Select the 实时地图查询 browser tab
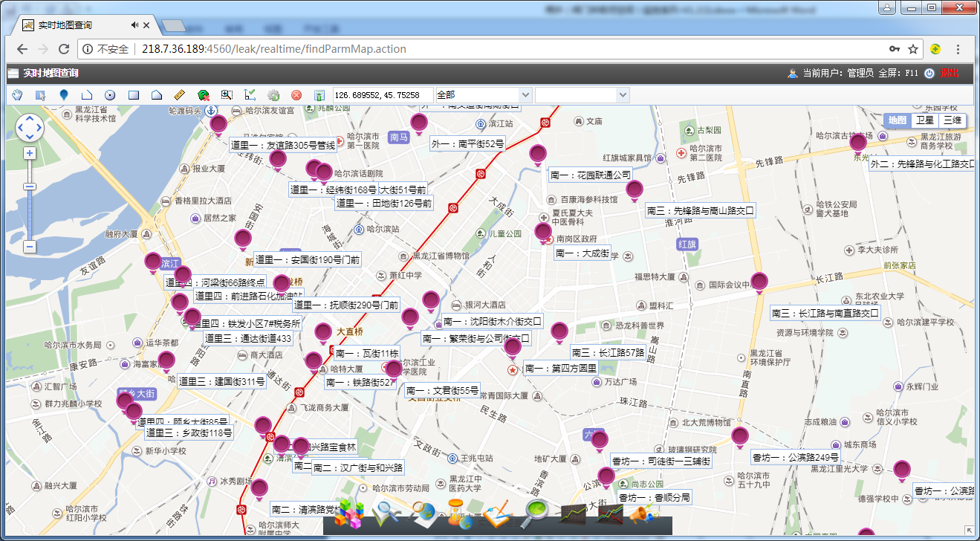The image size is (980, 541). (x=74, y=25)
